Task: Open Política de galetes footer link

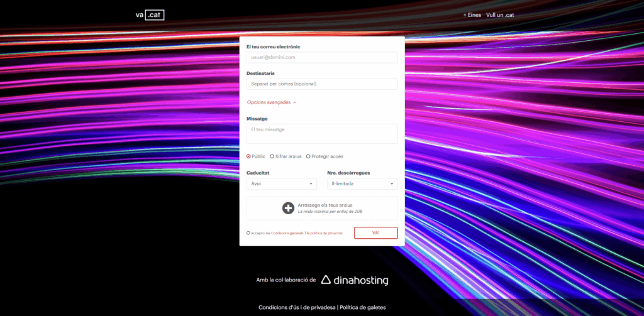Action: (363, 308)
